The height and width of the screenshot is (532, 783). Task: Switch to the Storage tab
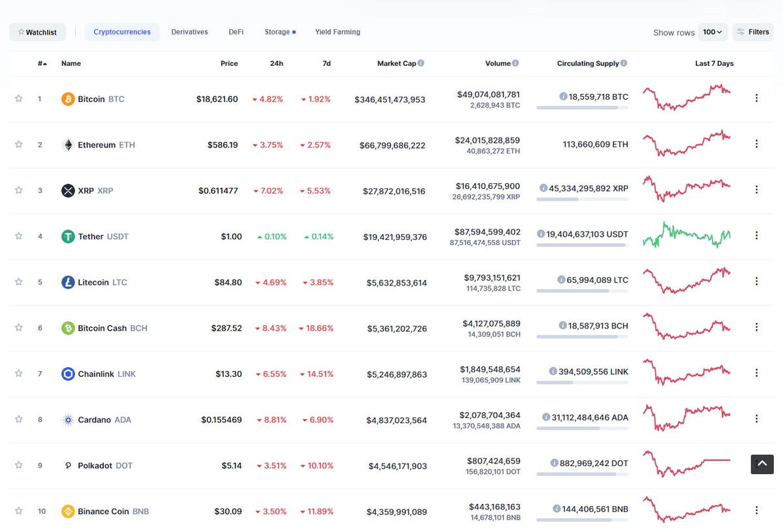tap(280, 32)
